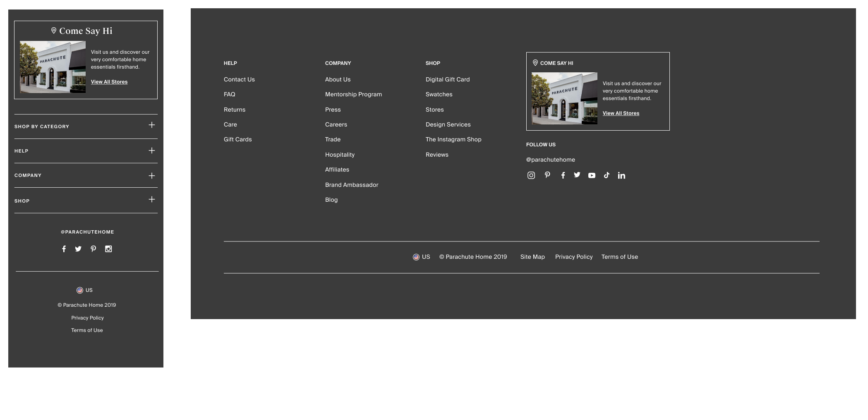Click US region label in desktop footer
The height and width of the screenshot is (420, 868).
[x=426, y=257]
